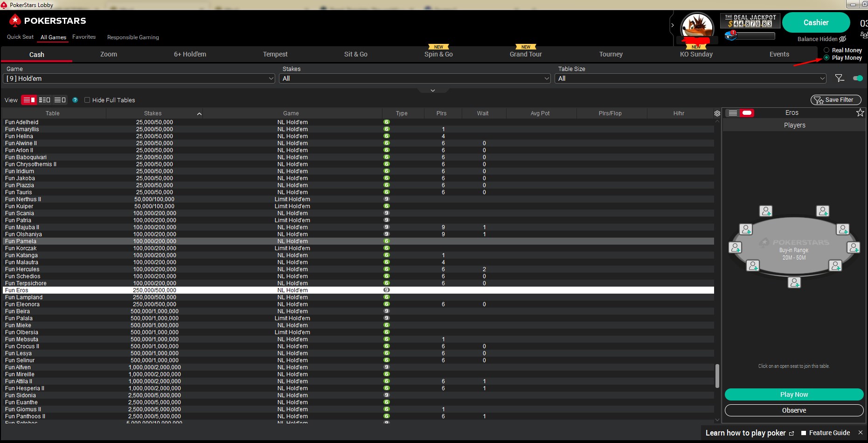Click the table list scrollbar thumb
This screenshot has height=443, width=868.
pos(717,376)
